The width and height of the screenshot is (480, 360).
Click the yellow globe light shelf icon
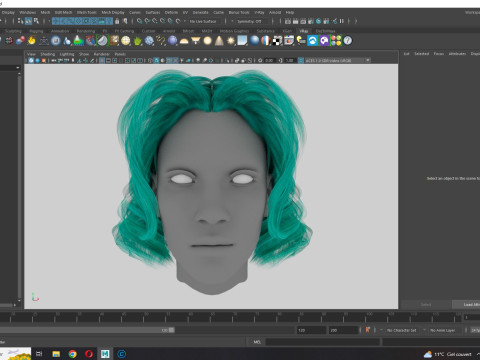[x=126, y=41]
